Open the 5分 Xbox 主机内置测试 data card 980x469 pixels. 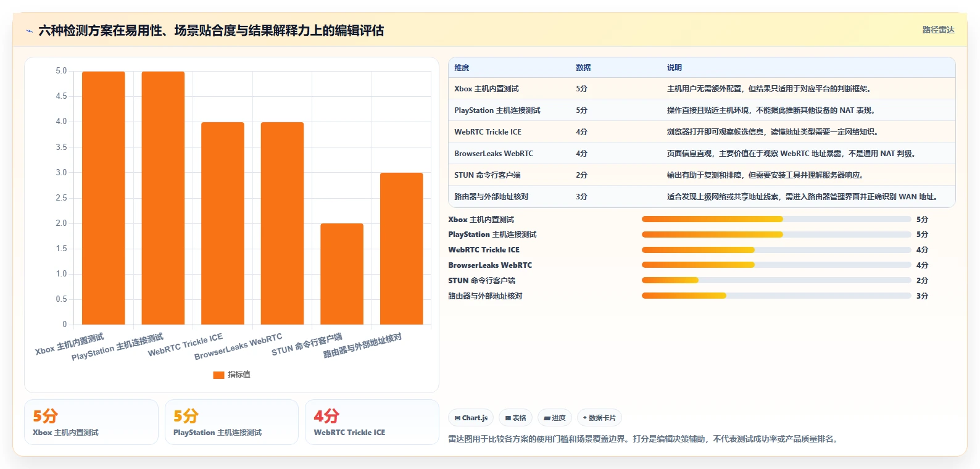[91, 422]
